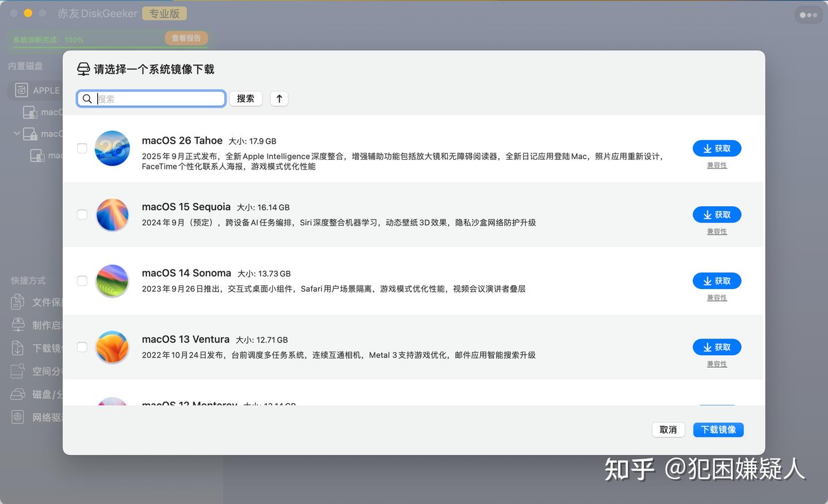The width and height of the screenshot is (828, 504).
Task: Click the Ventura description starting "2022年10月24日发布"
Action: [x=339, y=355]
